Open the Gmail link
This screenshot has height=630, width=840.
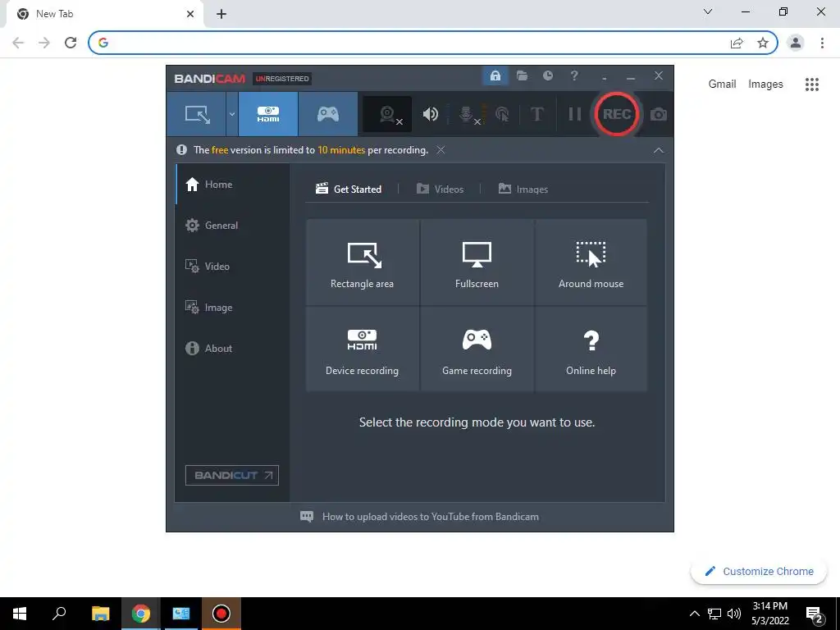click(722, 84)
